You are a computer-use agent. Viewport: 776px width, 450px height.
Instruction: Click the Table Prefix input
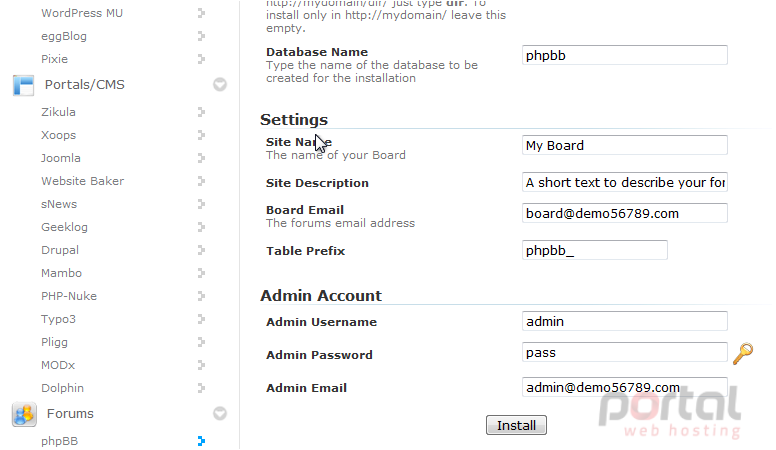pyautogui.click(x=594, y=250)
